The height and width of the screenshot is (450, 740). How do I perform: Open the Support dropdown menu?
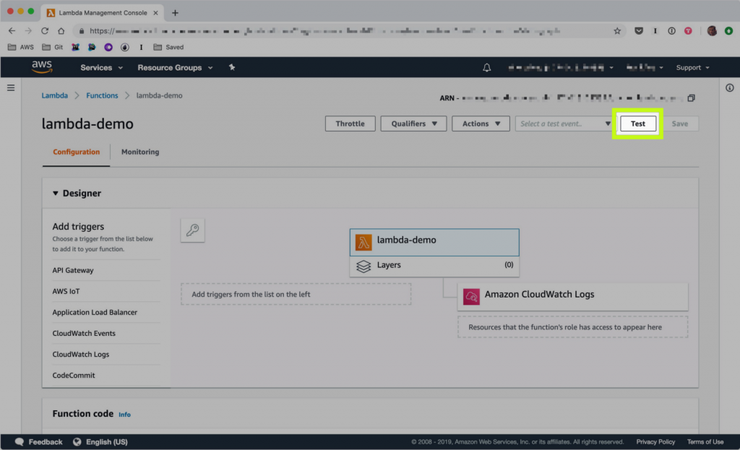692,67
